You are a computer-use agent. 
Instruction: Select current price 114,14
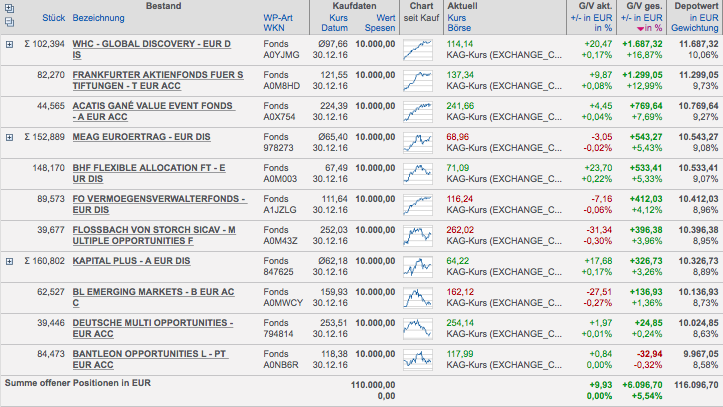coord(460,44)
